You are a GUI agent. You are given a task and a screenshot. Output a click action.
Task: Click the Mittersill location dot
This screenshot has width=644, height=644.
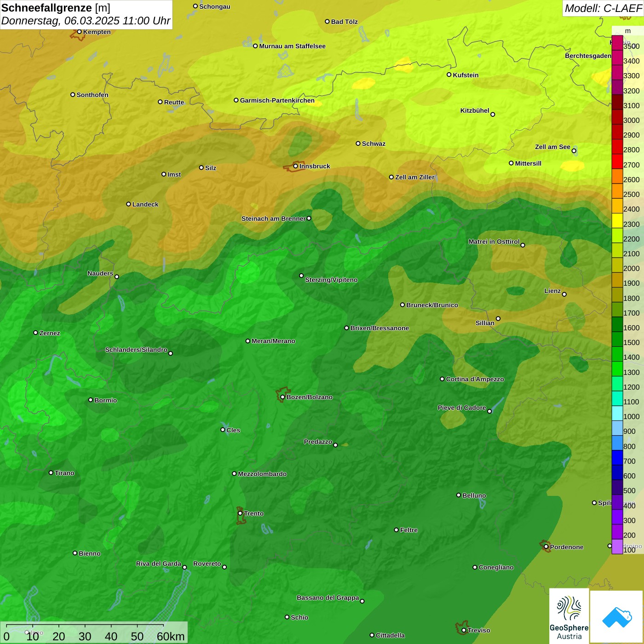(511, 163)
